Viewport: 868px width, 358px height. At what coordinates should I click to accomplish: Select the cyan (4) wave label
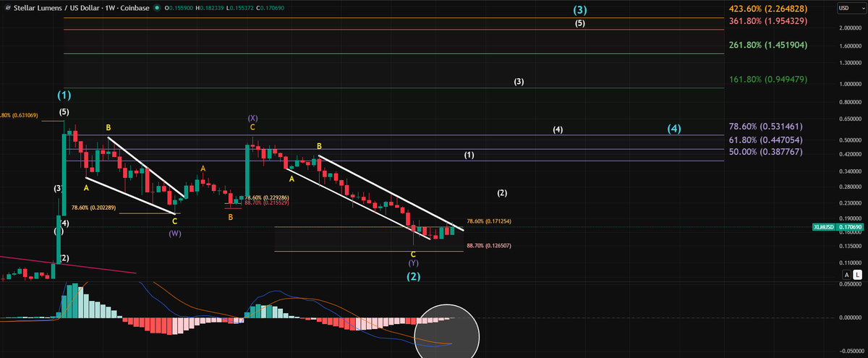[674, 129]
